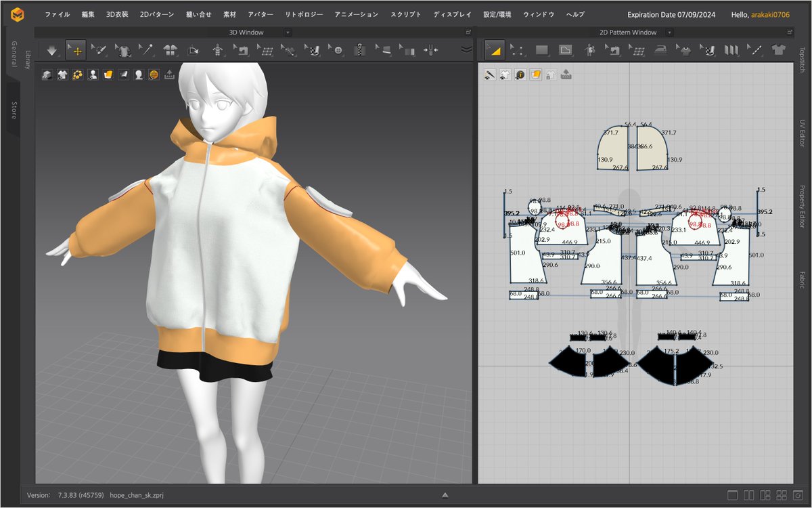Open the ファイル menu

pyautogui.click(x=58, y=14)
